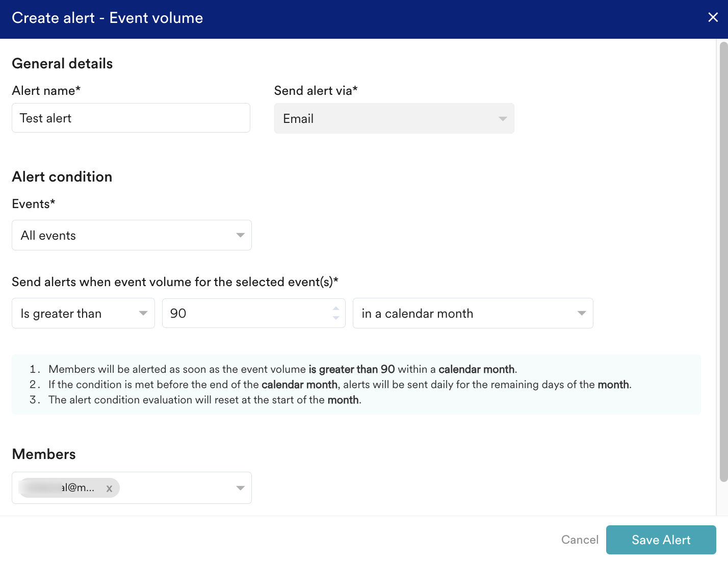Cancel the alert creation
The width and height of the screenshot is (728, 561).
(580, 540)
